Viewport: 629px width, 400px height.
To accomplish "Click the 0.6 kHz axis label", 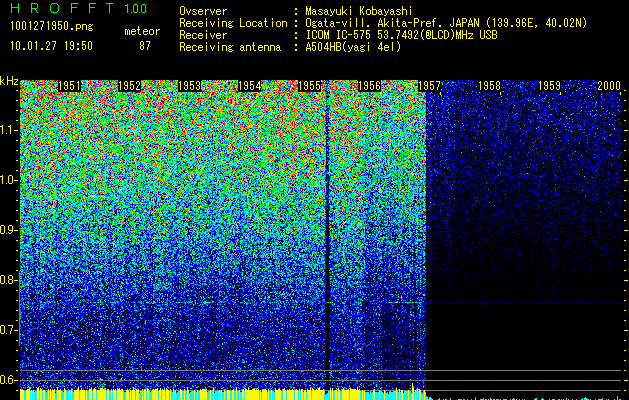I will (9, 380).
